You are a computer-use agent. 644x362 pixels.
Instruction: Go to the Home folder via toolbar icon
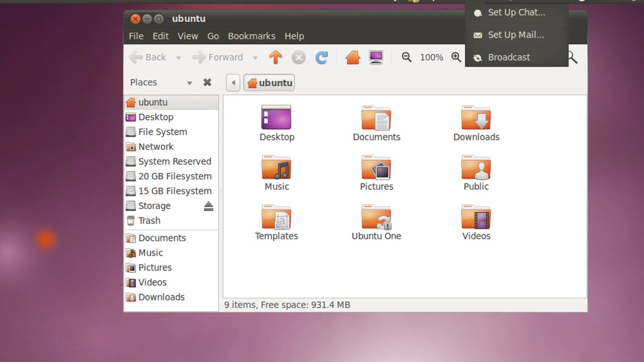[353, 58]
